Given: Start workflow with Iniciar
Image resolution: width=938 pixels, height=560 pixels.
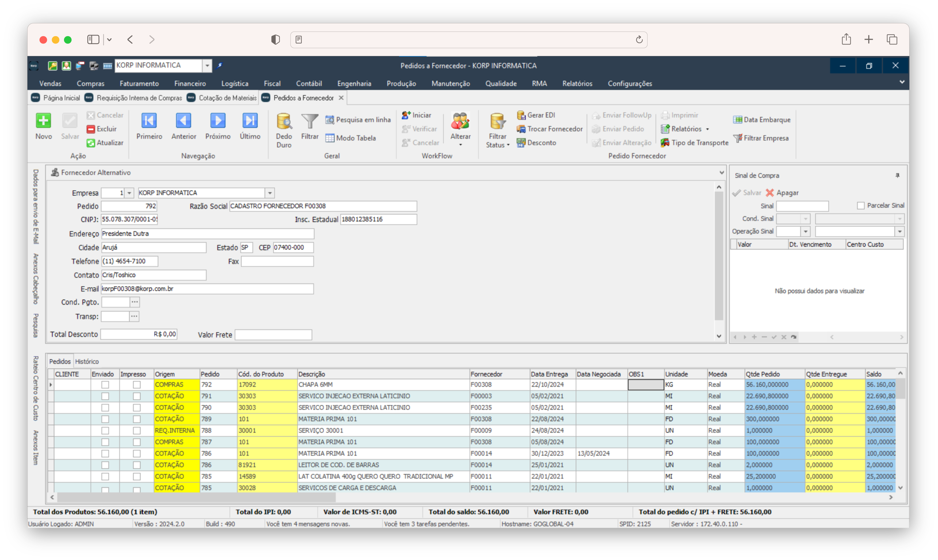Looking at the screenshot, I should [x=416, y=115].
